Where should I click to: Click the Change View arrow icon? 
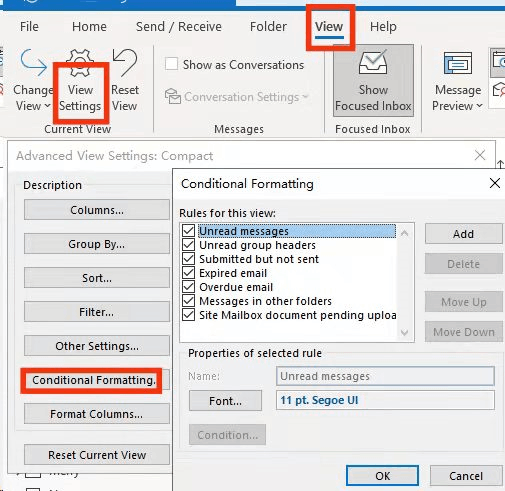click(33, 63)
